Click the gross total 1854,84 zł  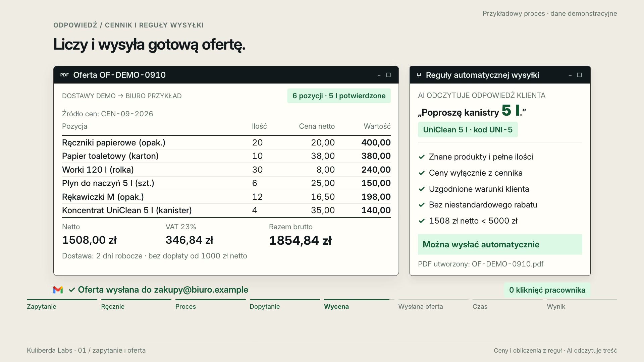pos(300,240)
